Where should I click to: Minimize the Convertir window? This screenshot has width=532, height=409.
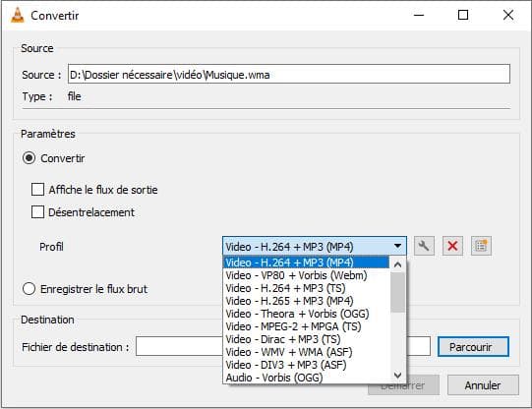tap(419, 15)
